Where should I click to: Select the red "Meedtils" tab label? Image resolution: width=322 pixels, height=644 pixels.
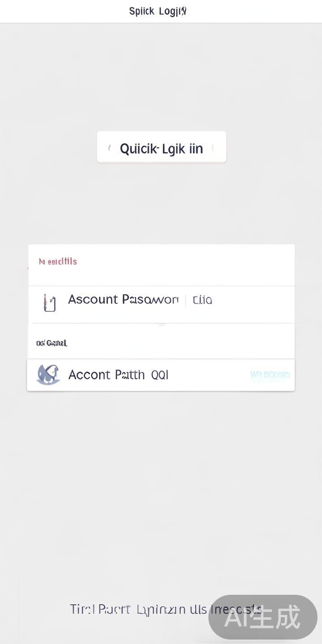coord(58,262)
